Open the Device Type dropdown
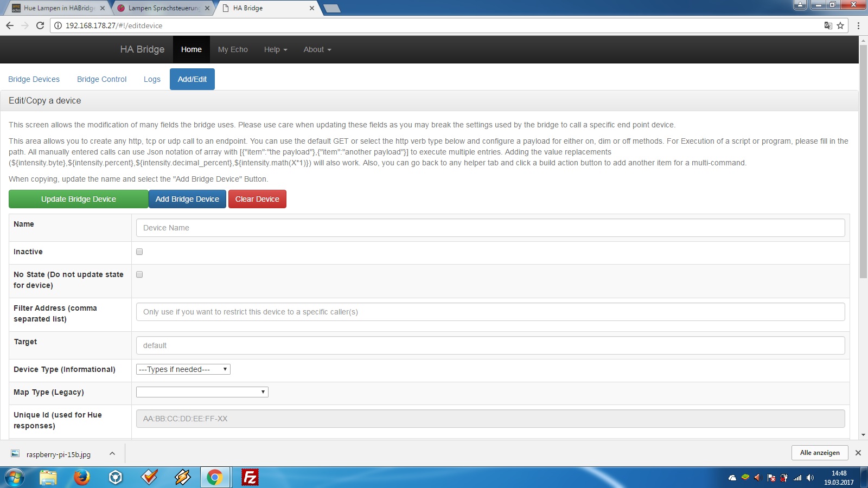 183,369
